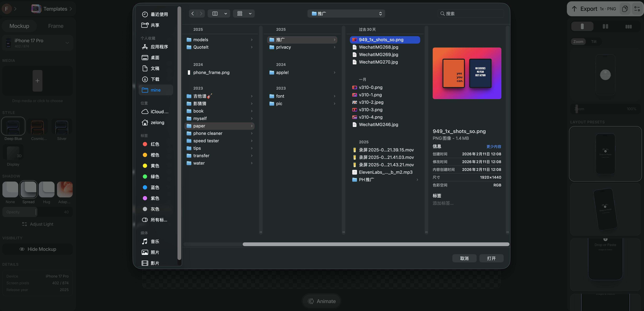Image resolution: width=644 pixels, height=311 pixels.
Task: Open the 推广 folder path dropdown
Action: pyautogui.click(x=346, y=14)
